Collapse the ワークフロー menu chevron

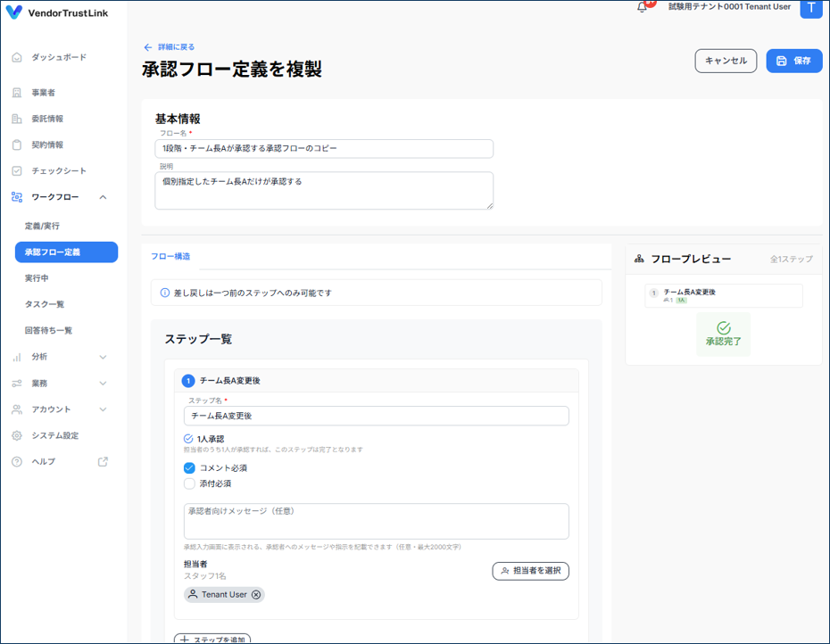click(x=104, y=197)
